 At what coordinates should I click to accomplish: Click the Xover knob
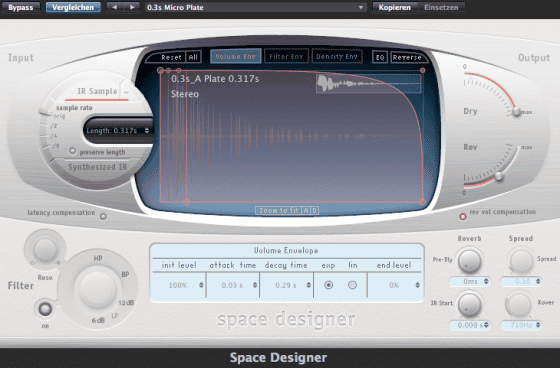coord(519,304)
